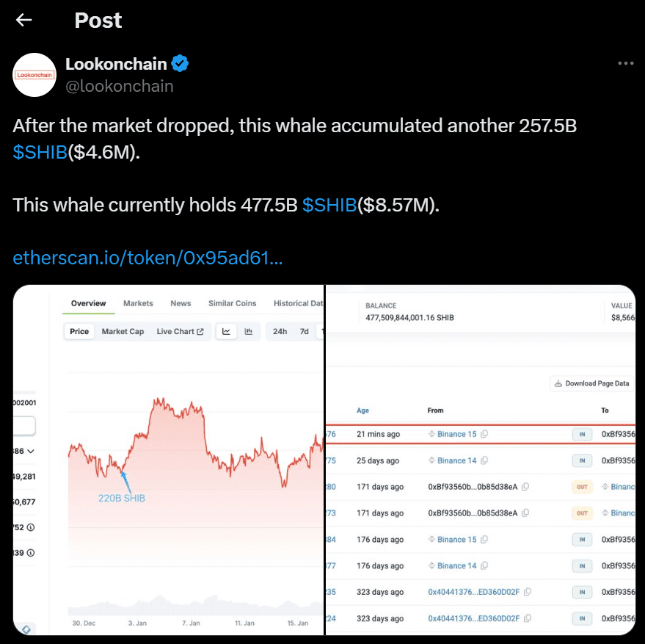Keep Price mode selected
This screenshot has height=644, width=645.
tap(79, 330)
